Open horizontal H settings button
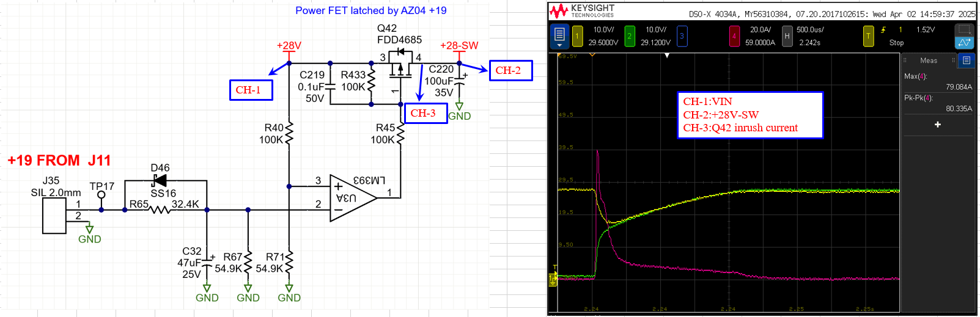The image size is (980, 317). pos(787,36)
